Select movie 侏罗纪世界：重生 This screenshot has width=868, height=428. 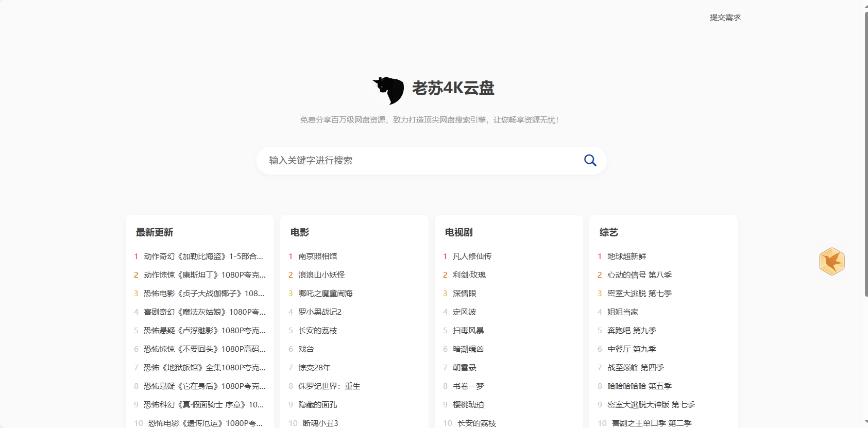tap(329, 386)
